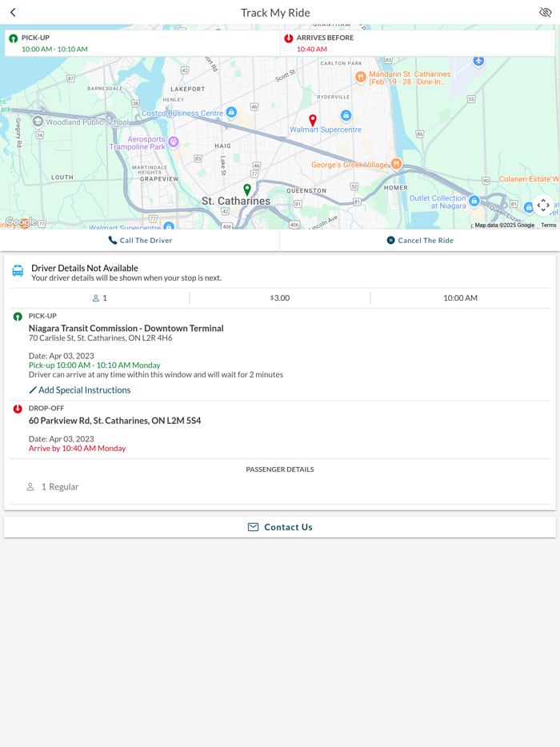This screenshot has height=747, width=560.
Task: Go back using the top-left arrow
Action: point(13,12)
